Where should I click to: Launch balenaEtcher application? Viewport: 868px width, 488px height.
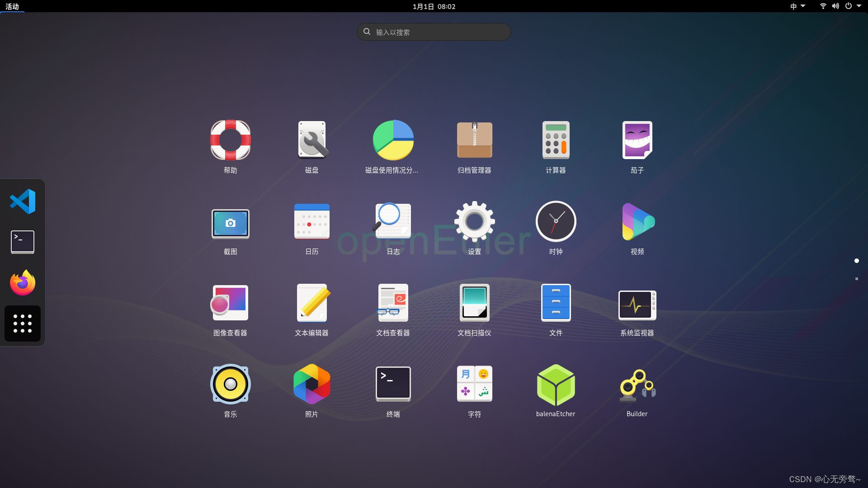(x=556, y=385)
